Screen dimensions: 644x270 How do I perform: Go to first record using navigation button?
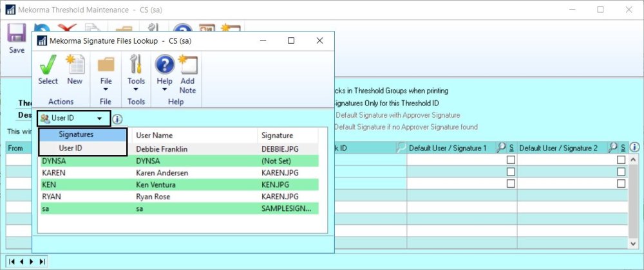tap(12, 262)
